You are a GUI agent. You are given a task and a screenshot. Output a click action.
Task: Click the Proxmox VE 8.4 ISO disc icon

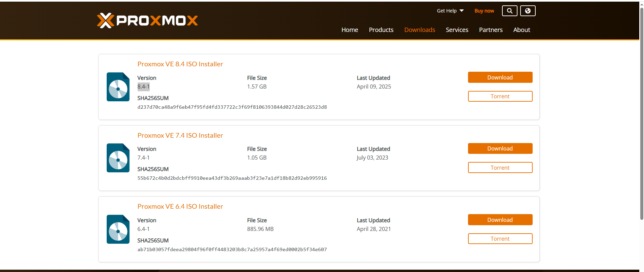pyautogui.click(x=118, y=87)
